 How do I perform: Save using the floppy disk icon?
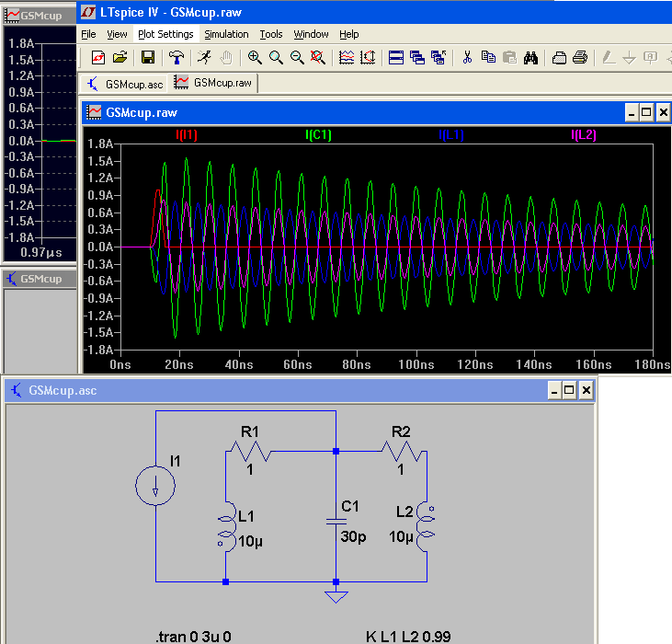click(x=147, y=58)
